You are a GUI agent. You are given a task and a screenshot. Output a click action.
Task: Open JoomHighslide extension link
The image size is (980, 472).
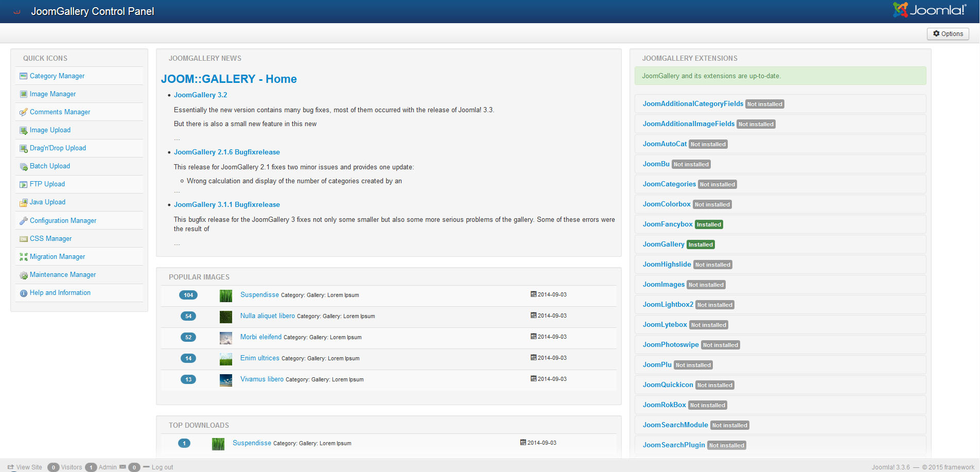[667, 264]
